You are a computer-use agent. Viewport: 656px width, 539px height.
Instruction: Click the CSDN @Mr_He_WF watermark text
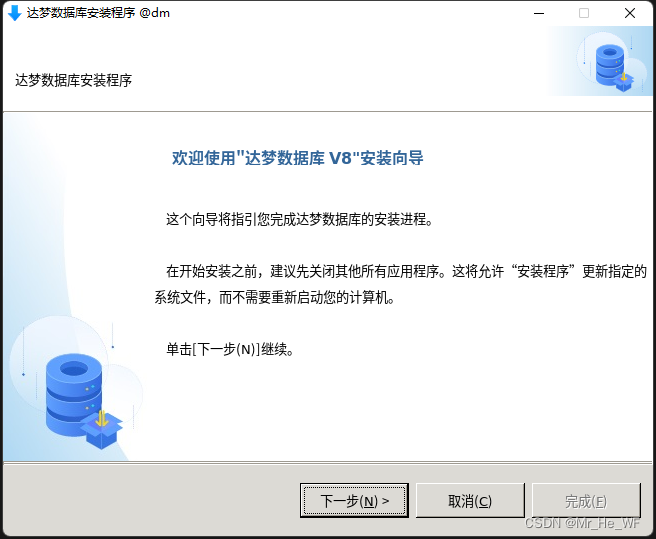[582, 523]
